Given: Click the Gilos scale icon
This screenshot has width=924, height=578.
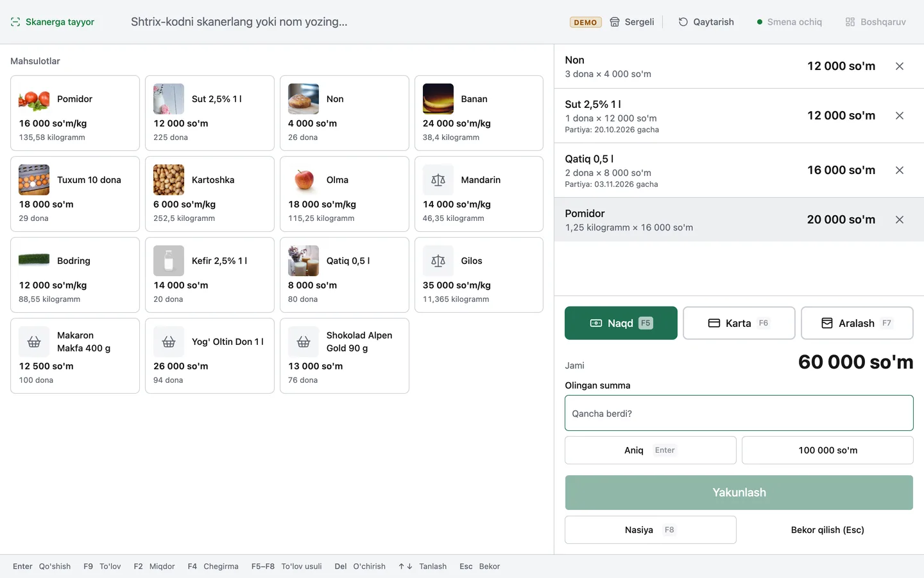Looking at the screenshot, I should pyautogui.click(x=438, y=261).
